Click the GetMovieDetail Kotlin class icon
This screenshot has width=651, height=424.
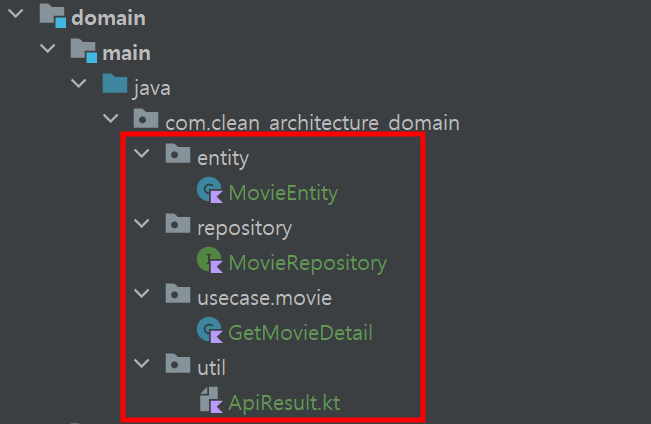210,330
